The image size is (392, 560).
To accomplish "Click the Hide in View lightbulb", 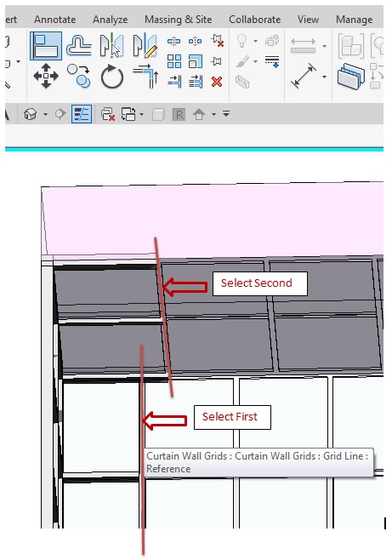I will (241, 41).
